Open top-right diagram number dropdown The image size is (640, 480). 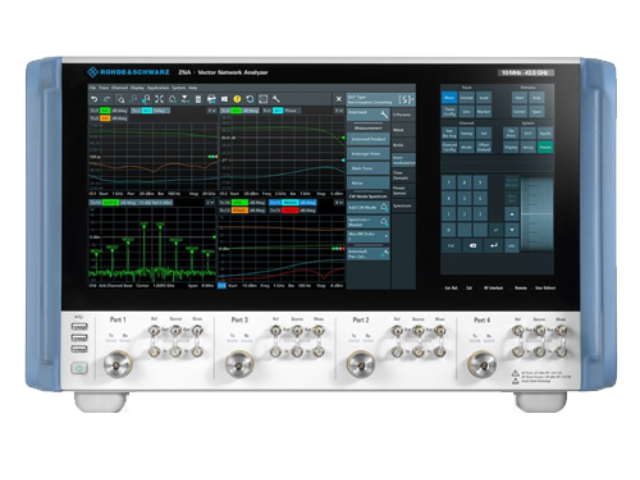[x=339, y=111]
